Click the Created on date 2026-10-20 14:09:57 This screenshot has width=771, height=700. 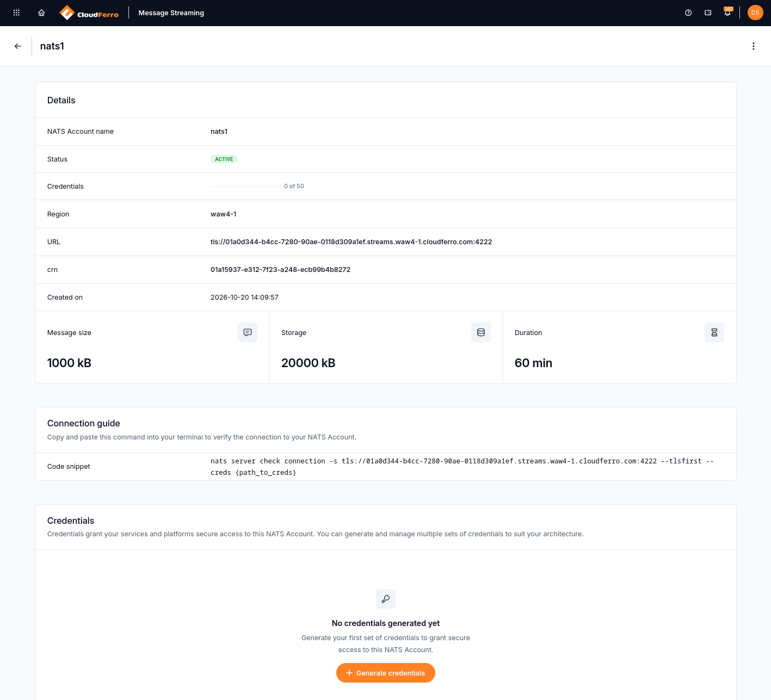244,298
